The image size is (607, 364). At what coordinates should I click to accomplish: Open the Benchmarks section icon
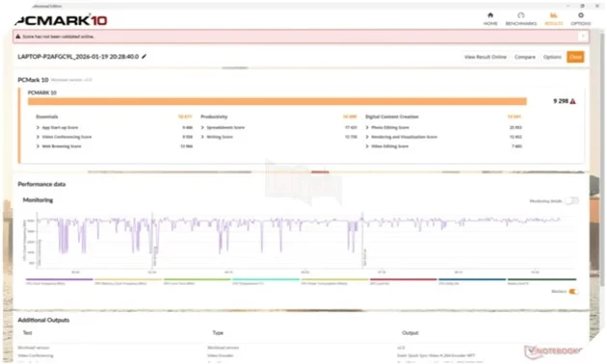520,15
